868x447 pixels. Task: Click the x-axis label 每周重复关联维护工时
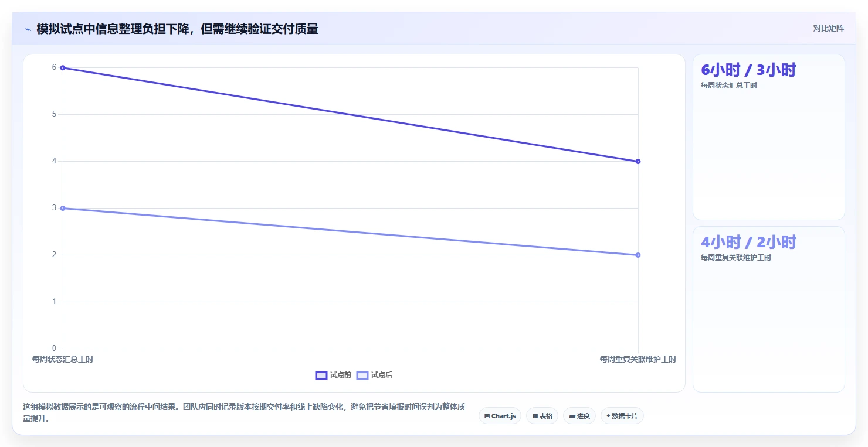pos(638,359)
